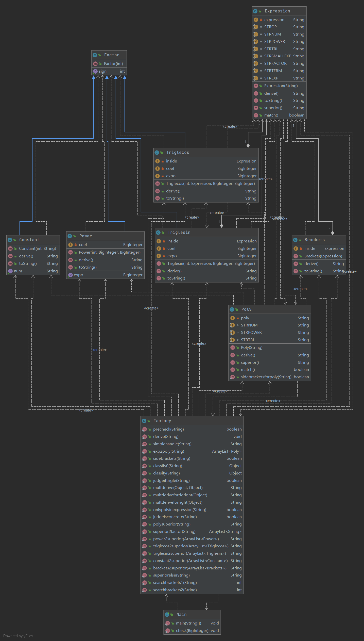Select the sign property icon in Factor
Screen dimensions: 364x641
[x=95, y=71]
